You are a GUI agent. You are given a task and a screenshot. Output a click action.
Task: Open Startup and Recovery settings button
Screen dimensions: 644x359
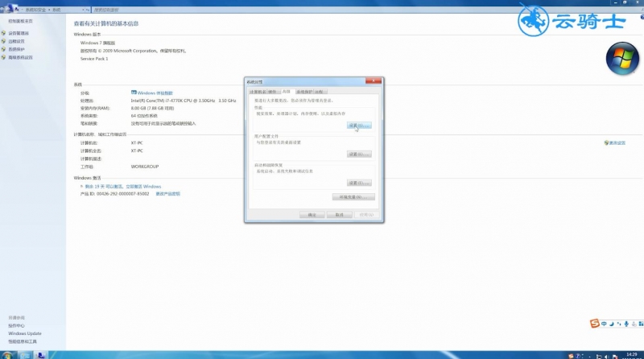coord(359,183)
